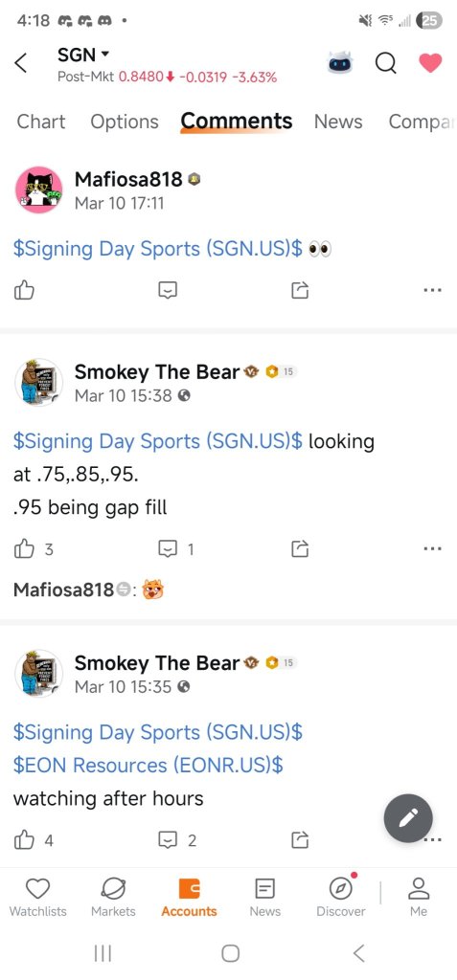Tap the pencil compose floating button
The height and width of the screenshot is (980, 457).
408,816
